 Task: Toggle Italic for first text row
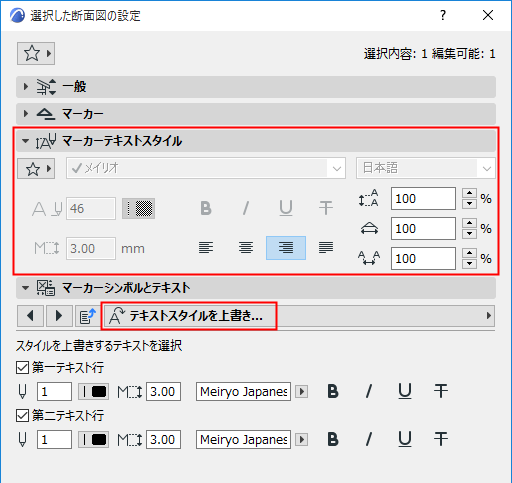[369, 391]
